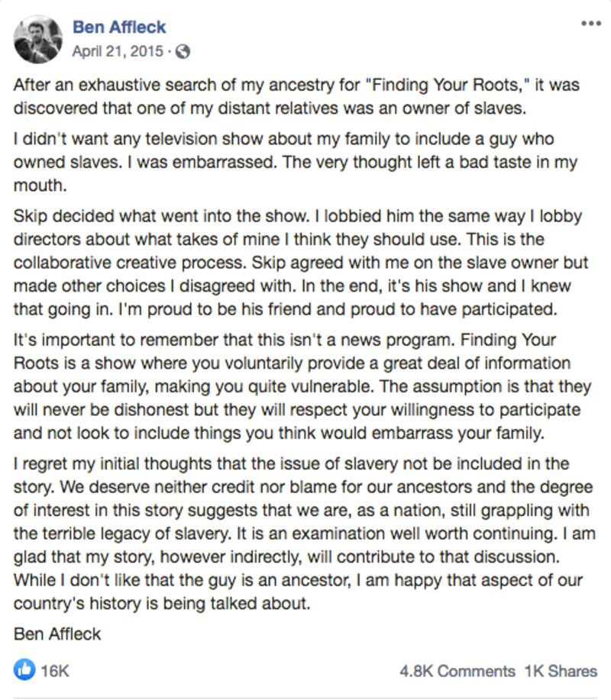Click the globe public audience icon
Image resolution: width=611 pixels, height=700 pixels.
183,52
